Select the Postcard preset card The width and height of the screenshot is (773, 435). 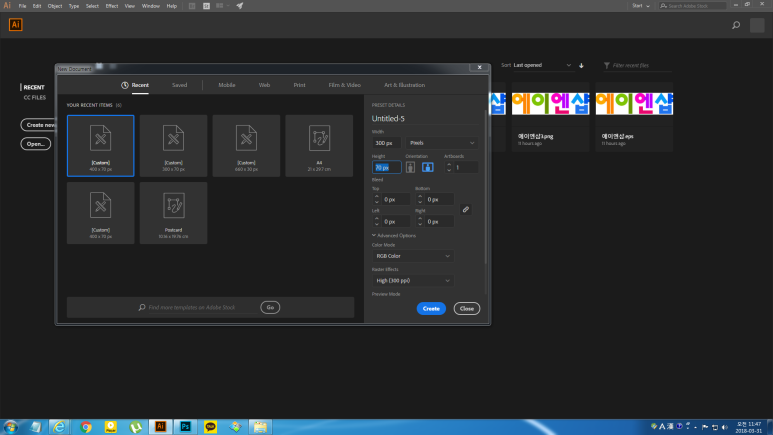point(174,213)
